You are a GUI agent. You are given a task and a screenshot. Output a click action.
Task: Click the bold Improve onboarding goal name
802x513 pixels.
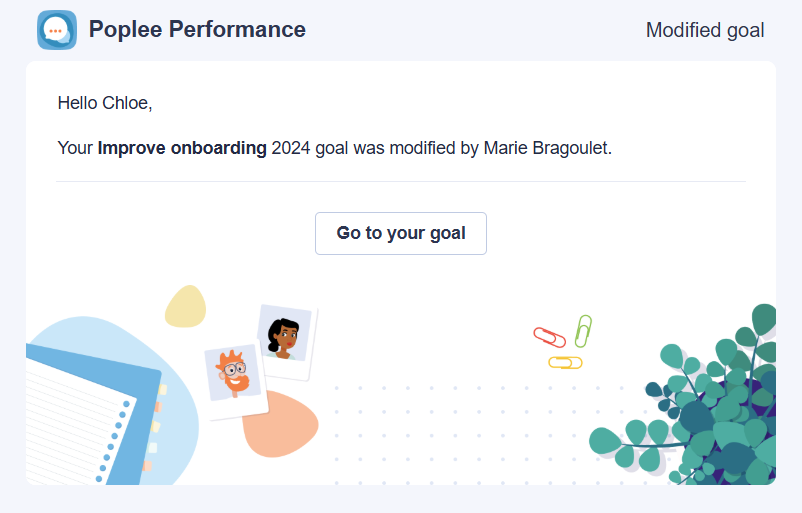click(182, 148)
